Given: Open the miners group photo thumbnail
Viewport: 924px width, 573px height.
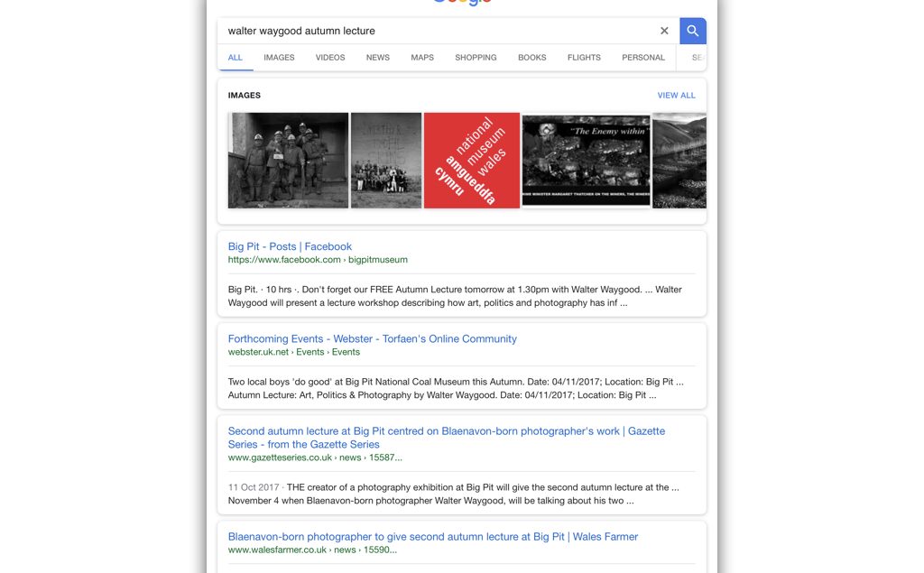Looking at the screenshot, I should click(x=288, y=161).
